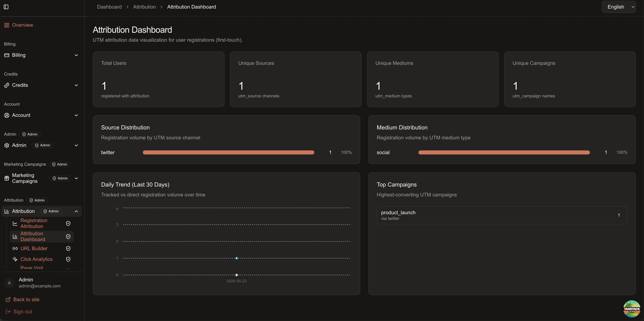
Task: Select Attribution Dashboard menu item
Action: point(42,236)
